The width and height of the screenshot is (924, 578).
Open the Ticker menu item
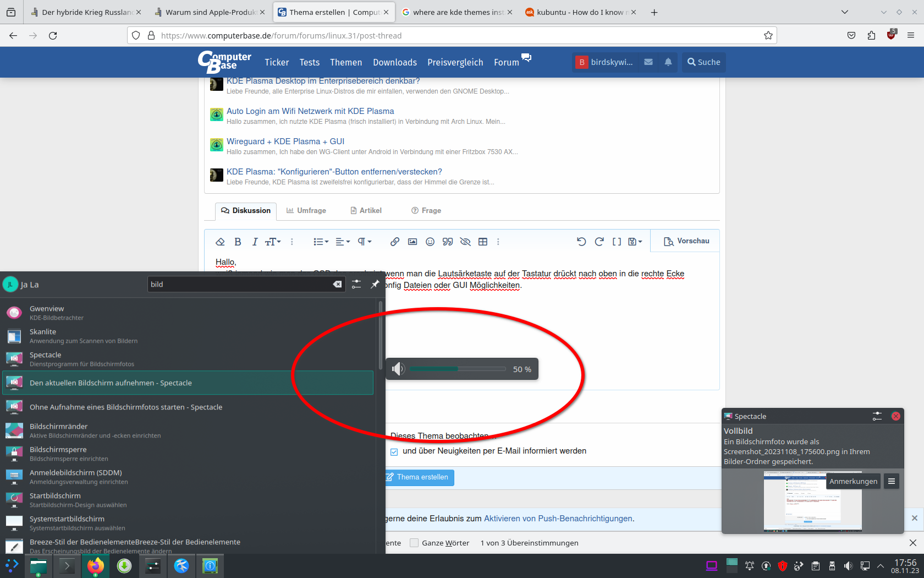click(x=277, y=62)
